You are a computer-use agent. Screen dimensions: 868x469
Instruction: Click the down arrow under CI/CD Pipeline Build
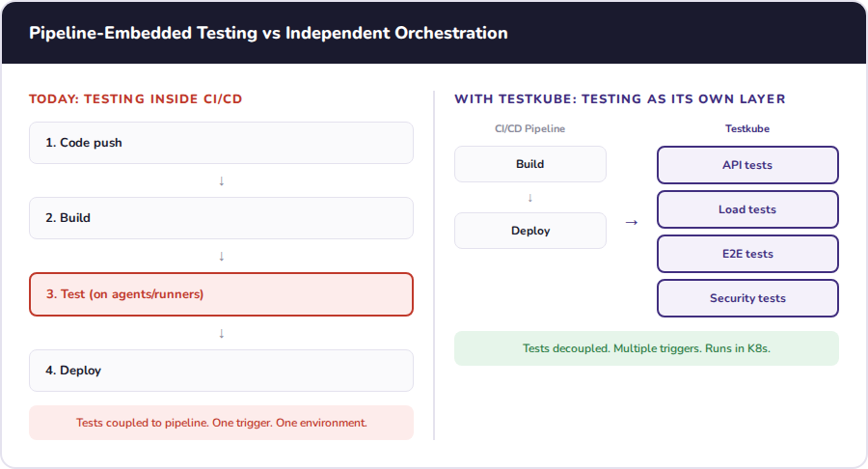point(529,198)
